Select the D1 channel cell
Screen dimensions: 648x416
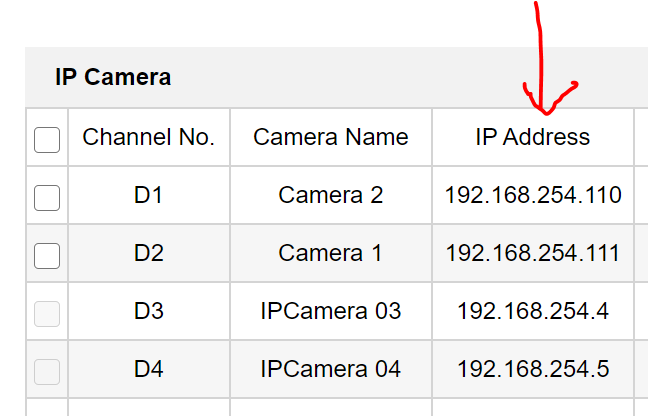click(149, 195)
